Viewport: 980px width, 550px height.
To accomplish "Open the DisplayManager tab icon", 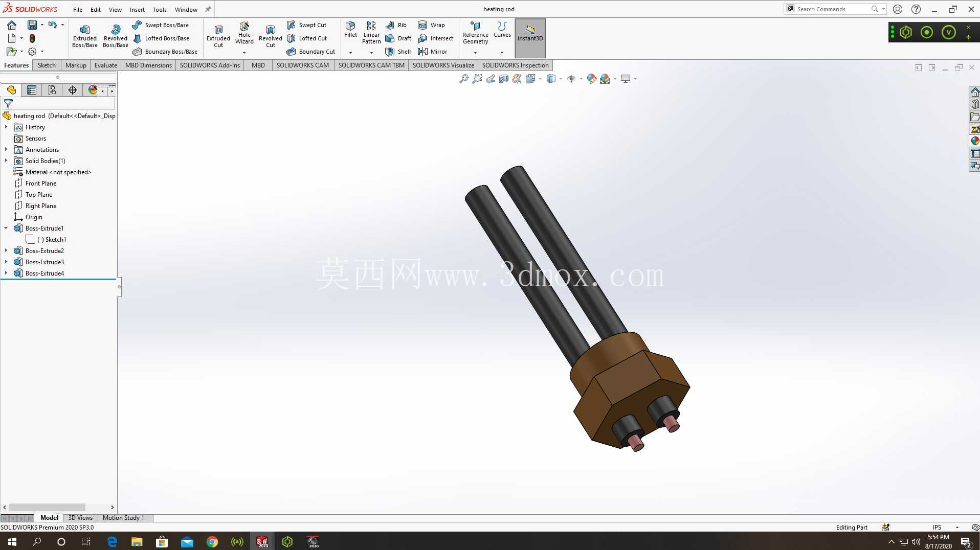I will click(93, 90).
